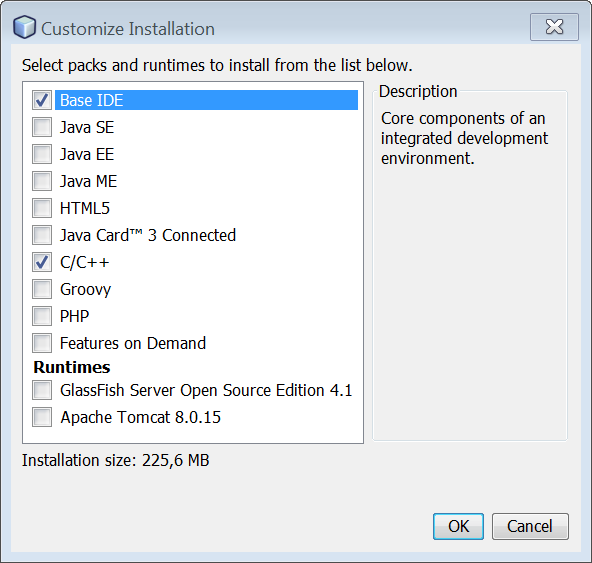Screen dimensions: 592x563
Task: Enable the Java SE pack checkbox
Action: point(42,127)
